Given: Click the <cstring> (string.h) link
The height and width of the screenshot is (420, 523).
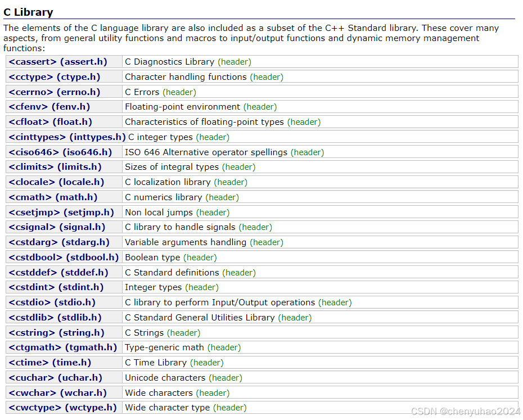Looking at the screenshot, I should 56,333.
